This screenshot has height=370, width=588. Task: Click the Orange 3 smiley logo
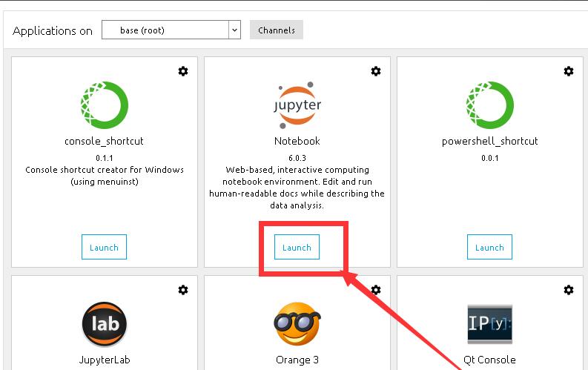[297, 324]
